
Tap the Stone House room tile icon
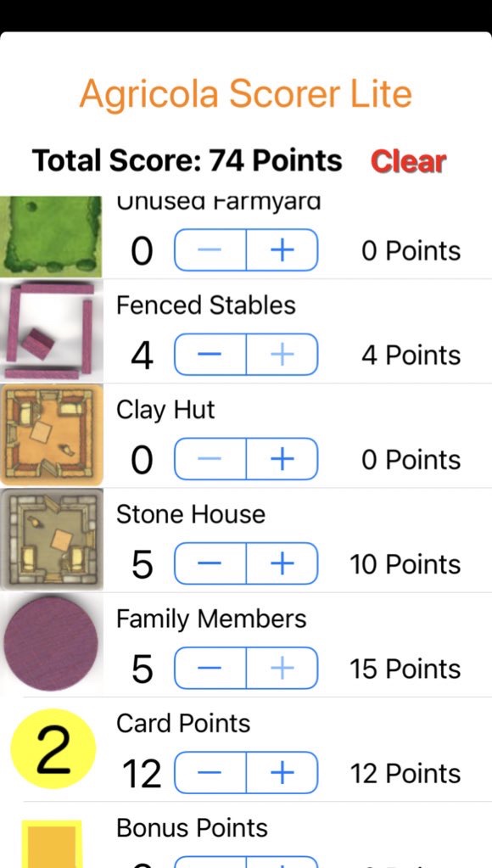51,539
